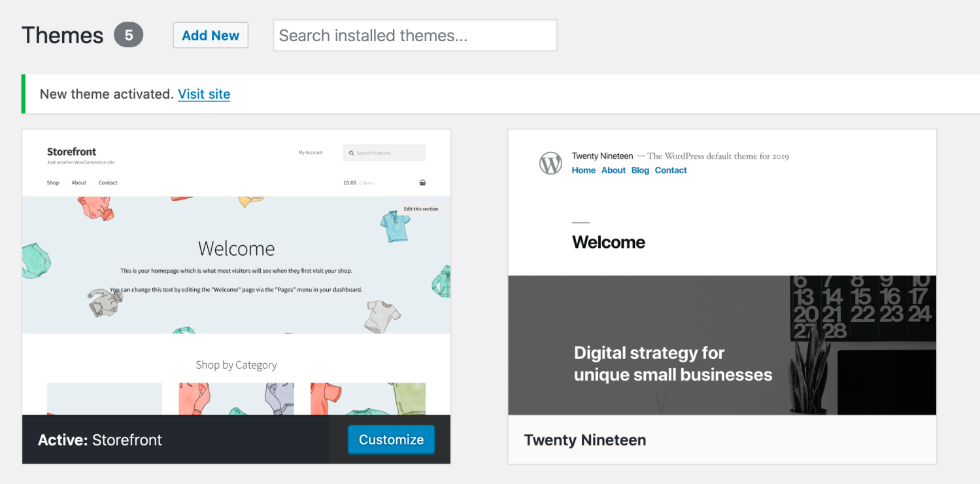The width and height of the screenshot is (980, 484).
Task: Select the Shop menu in Storefront preview
Action: click(x=53, y=182)
